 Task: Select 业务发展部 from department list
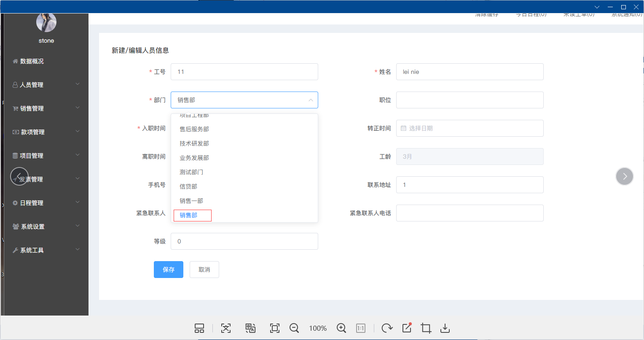pyautogui.click(x=244, y=158)
